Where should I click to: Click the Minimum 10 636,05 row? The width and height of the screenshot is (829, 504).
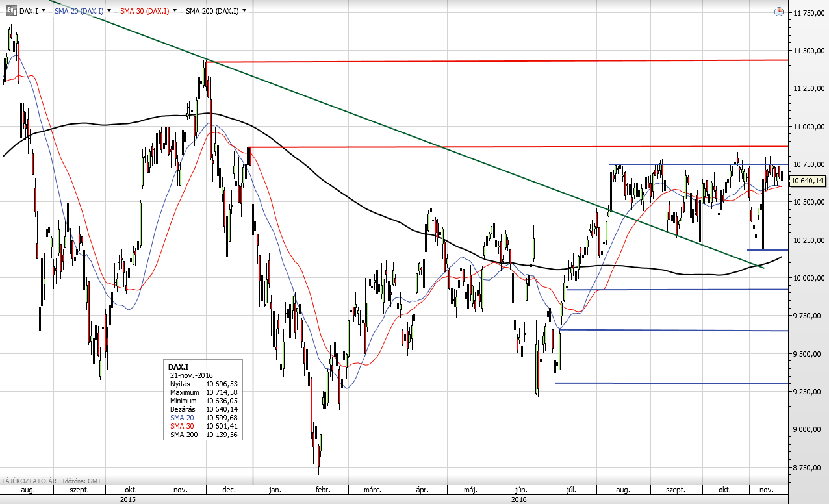[203, 401]
